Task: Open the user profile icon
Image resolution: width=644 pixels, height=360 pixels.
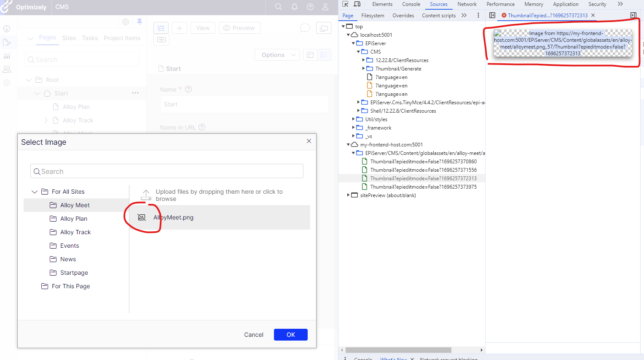Action: click(x=326, y=7)
